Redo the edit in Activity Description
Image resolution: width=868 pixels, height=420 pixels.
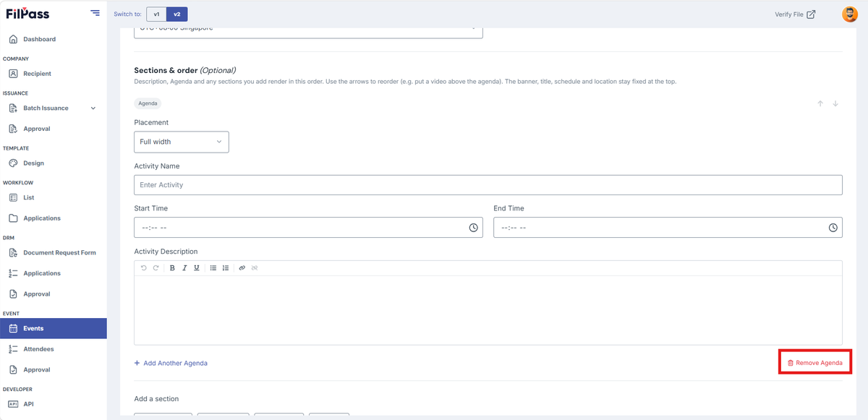156,268
